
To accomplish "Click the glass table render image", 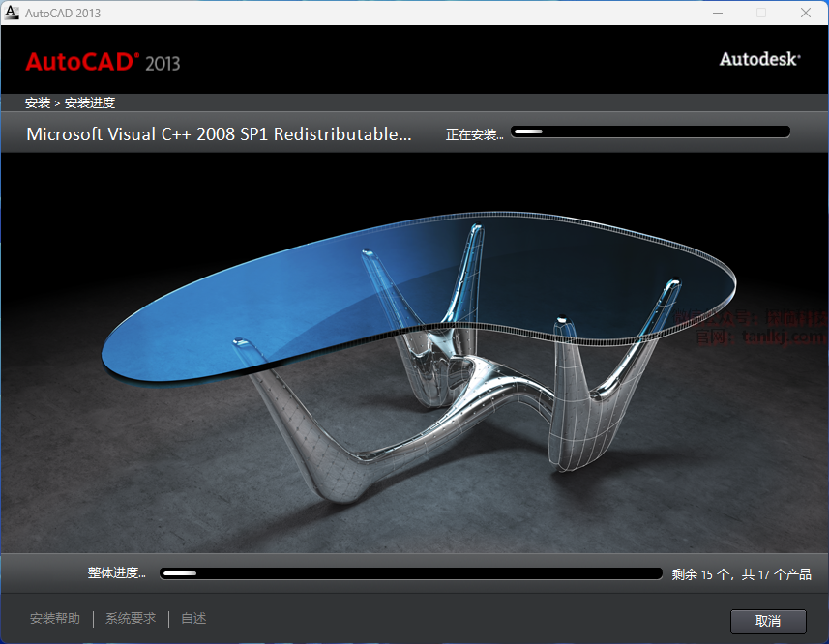I will click(x=414, y=353).
